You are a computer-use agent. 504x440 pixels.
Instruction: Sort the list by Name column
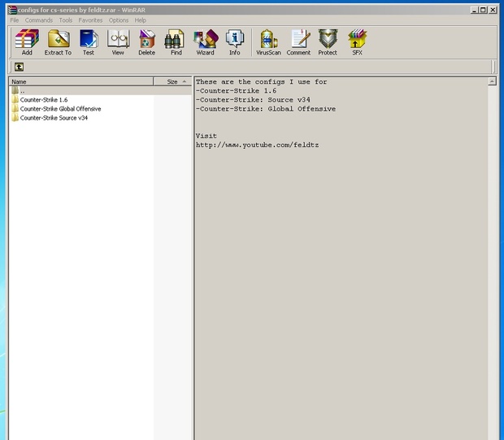pos(81,81)
